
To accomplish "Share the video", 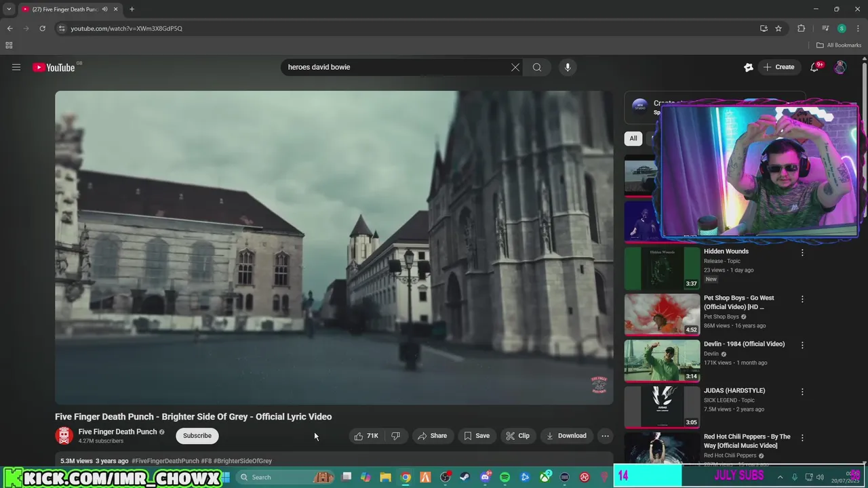I will [433, 436].
